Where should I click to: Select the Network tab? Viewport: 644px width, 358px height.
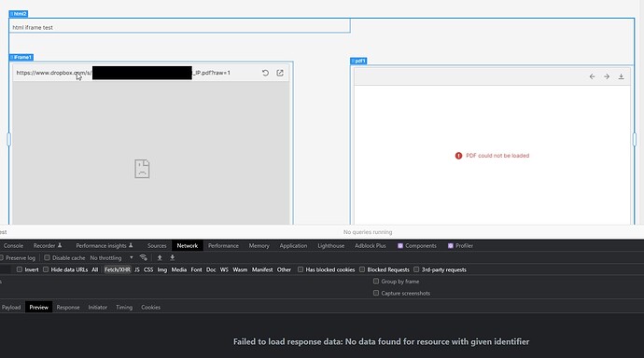tap(188, 245)
